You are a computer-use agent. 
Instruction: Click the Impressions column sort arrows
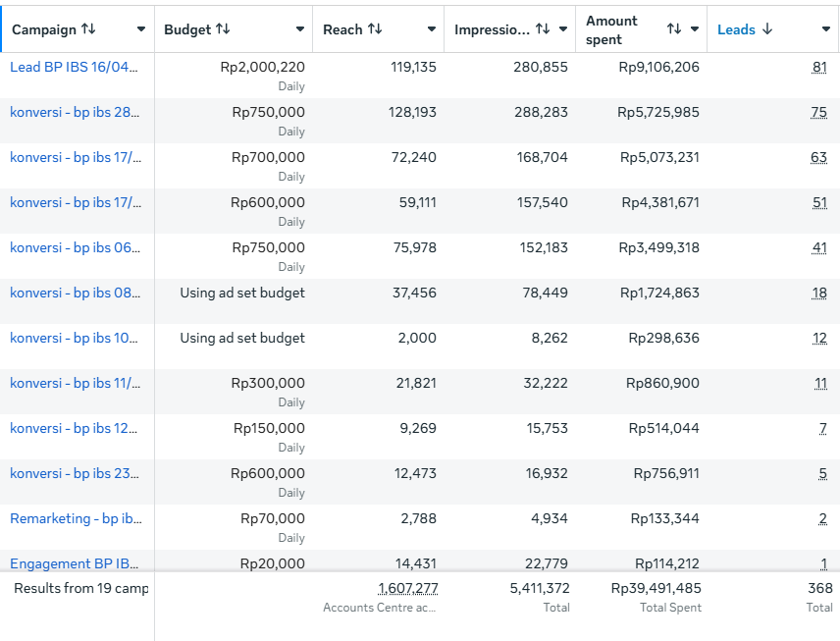point(543,29)
